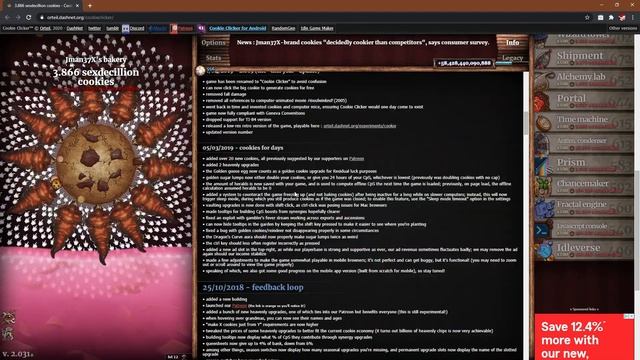Screen dimensions: 640x360
Task: Buy a Prism building
Action: pos(584,164)
